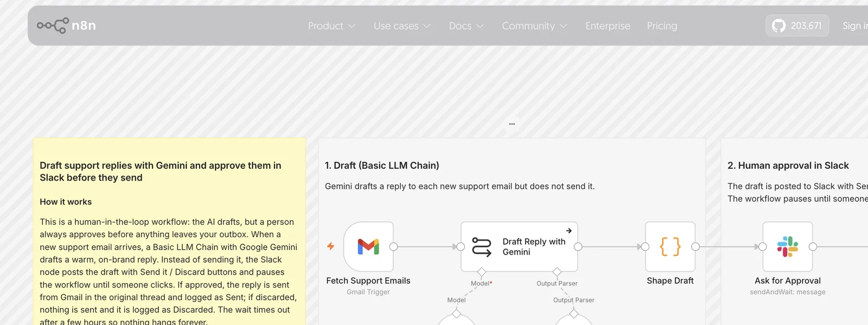Viewport: 868px width, 325px height.
Task: Select the Gmail icon node
Action: pos(368,246)
